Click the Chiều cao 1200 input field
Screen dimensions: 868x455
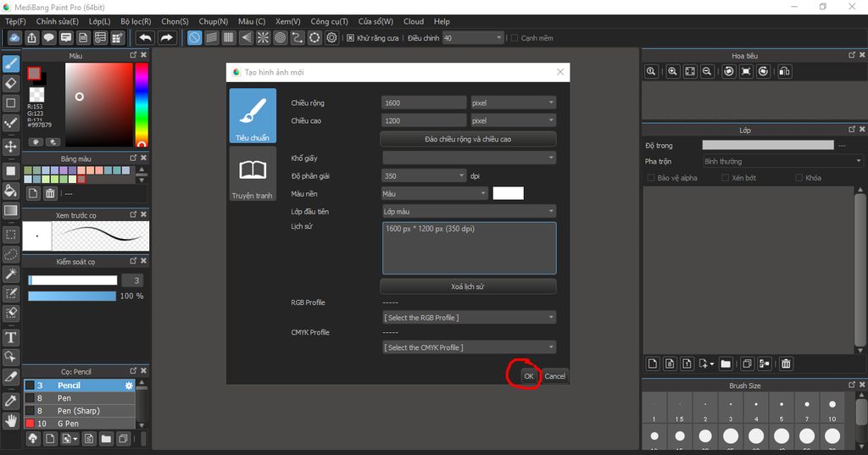coord(424,120)
